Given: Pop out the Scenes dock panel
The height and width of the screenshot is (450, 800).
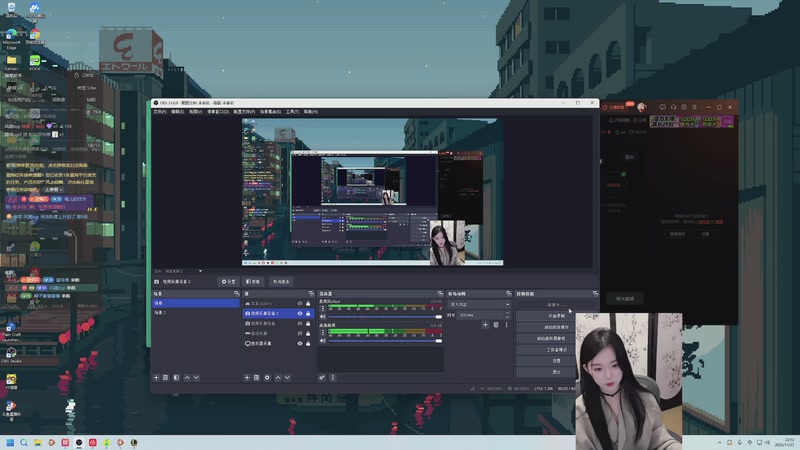Looking at the screenshot, I should coord(236,293).
